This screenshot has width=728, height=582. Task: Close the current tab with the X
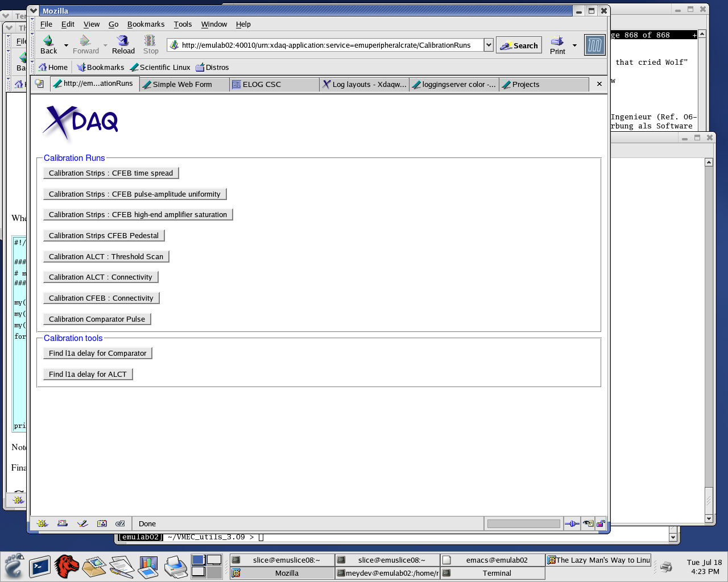pos(599,84)
